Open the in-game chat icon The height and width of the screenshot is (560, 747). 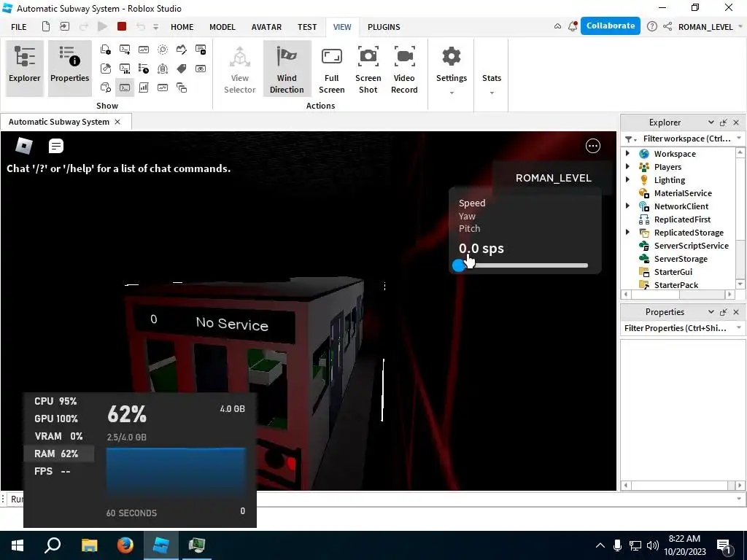pyautogui.click(x=55, y=146)
